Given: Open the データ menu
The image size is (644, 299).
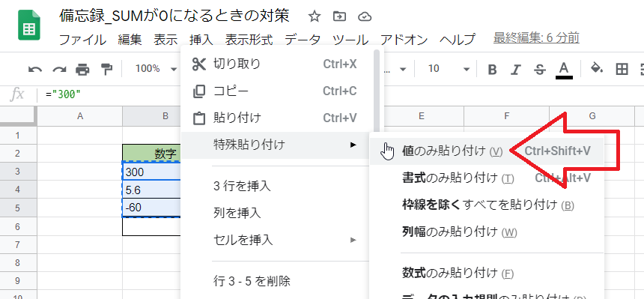Looking at the screenshot, I should 303,40.
